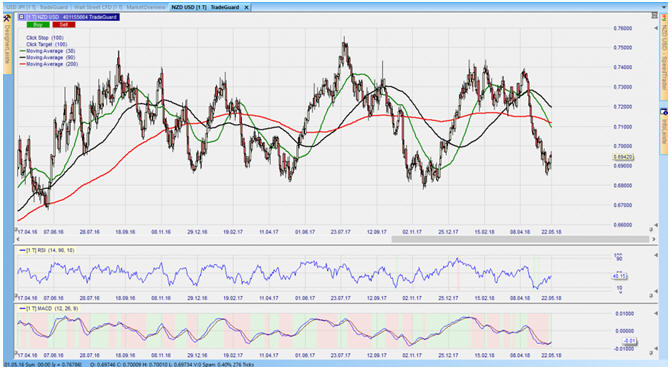Click the arrow at bottom of RSI axis
Screen dimensions: 671x369
click(656, 291)
